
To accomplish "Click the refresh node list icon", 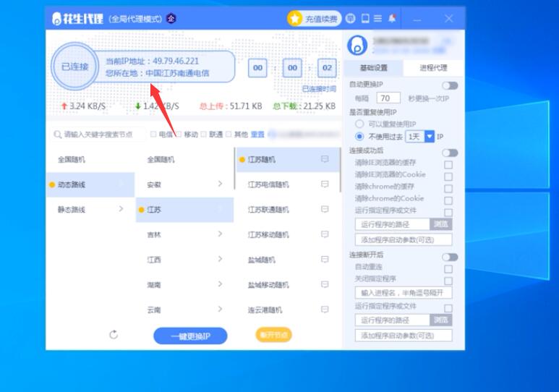I will pos(114,335).
